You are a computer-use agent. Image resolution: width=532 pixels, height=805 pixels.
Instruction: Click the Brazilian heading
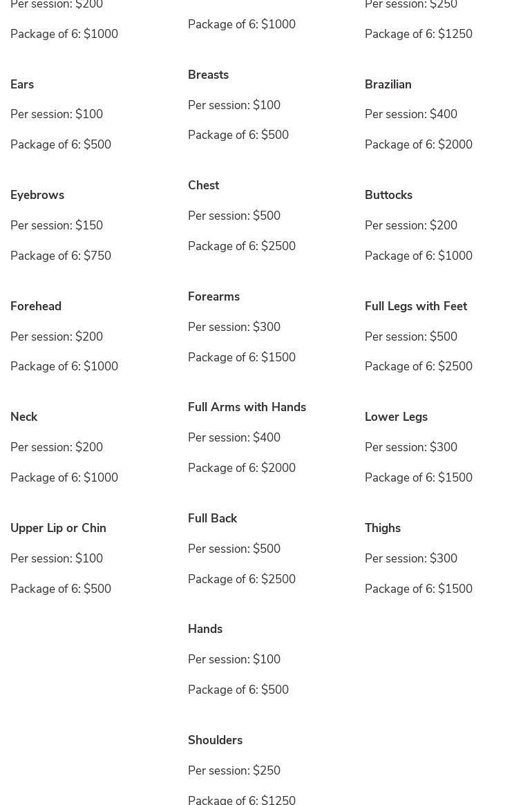(388, 84)
